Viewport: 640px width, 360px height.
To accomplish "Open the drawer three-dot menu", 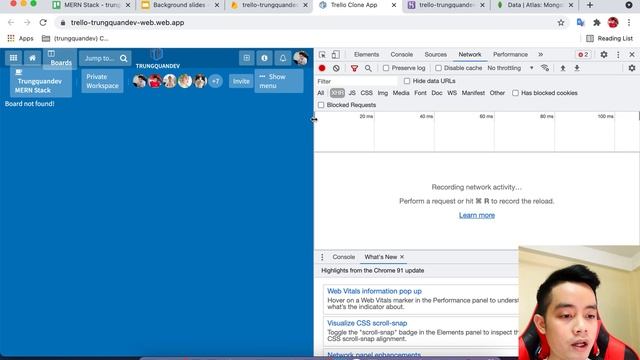I will (322, 257).
